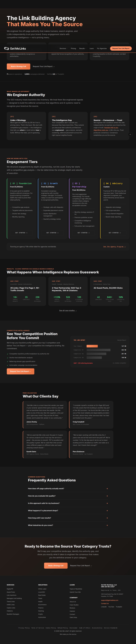Open the Link Insertions footer link

click(x=11, y=595)
